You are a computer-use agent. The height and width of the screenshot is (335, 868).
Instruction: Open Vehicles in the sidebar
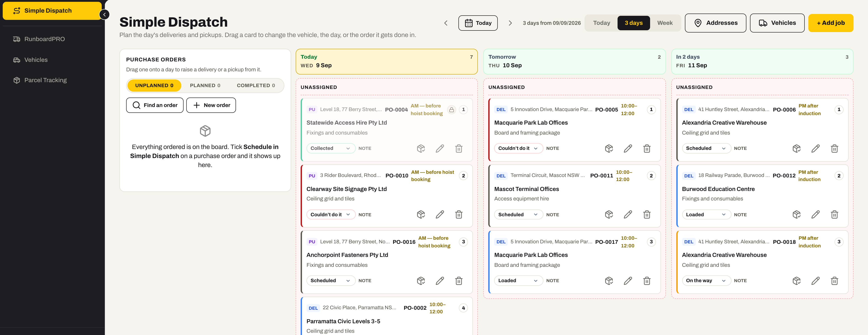(x=52, y=60)
